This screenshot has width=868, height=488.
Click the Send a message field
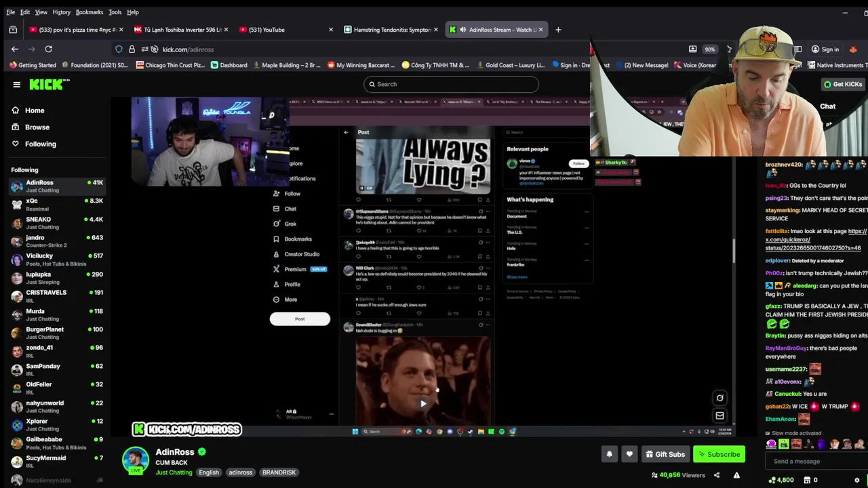pyautogui.click(x=817, y=462)
